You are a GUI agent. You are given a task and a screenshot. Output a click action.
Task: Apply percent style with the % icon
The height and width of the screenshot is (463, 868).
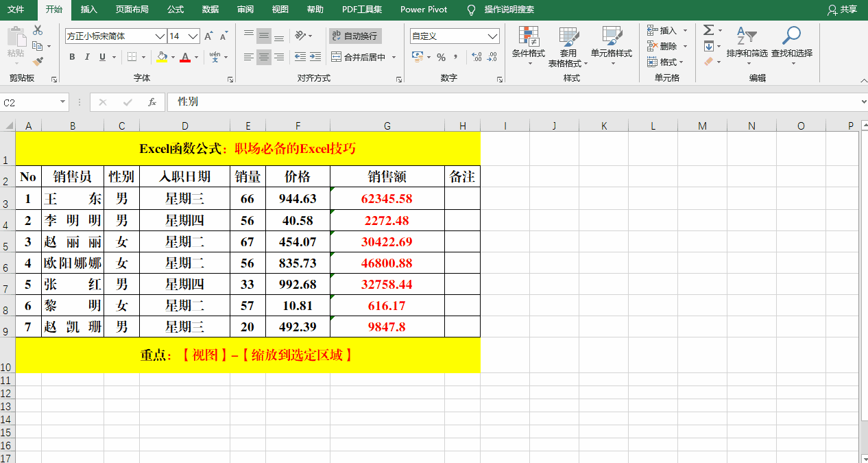coord(443,57)
